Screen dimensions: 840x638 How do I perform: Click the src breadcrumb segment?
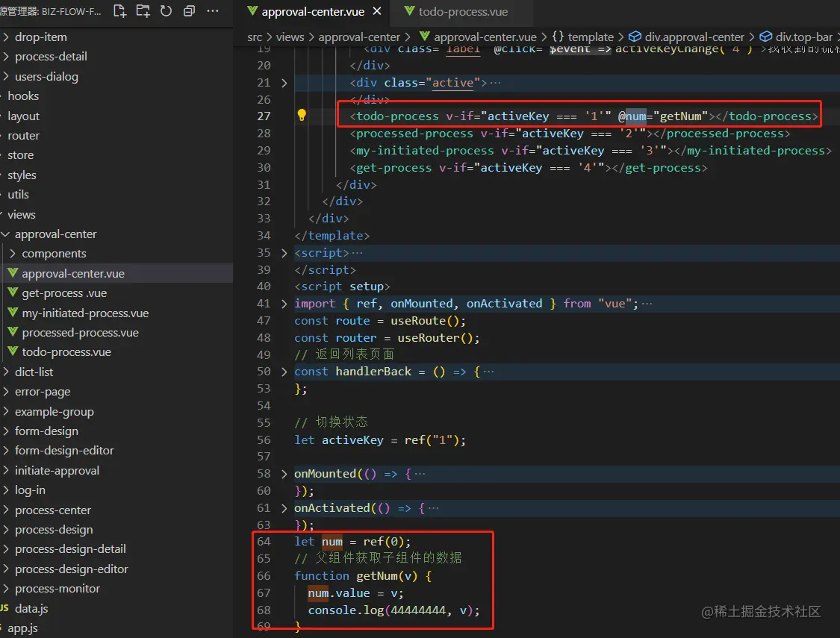(255, 37)
